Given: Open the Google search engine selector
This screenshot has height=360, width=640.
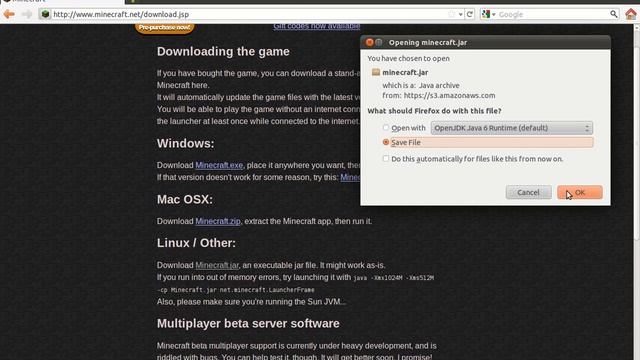Looking at the screenshot, I should [x=488, y=14].
